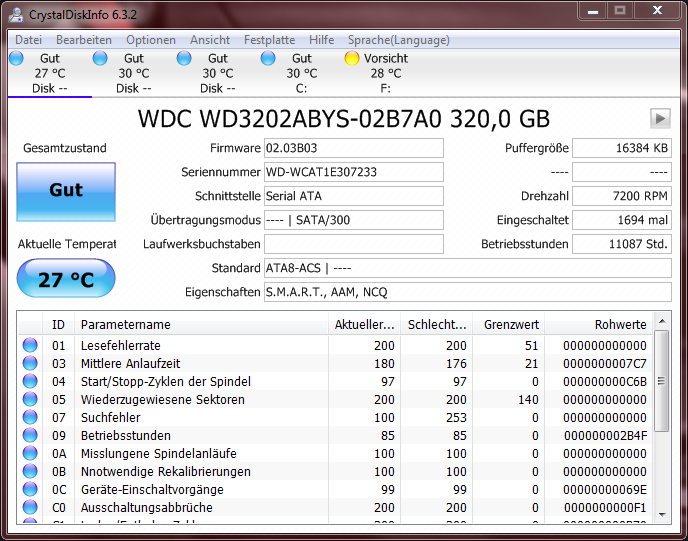Screen dimensions: 688x541
Task: Click raw value 0000000007C7
Action: pyautogui.click(x=605, y=364)
